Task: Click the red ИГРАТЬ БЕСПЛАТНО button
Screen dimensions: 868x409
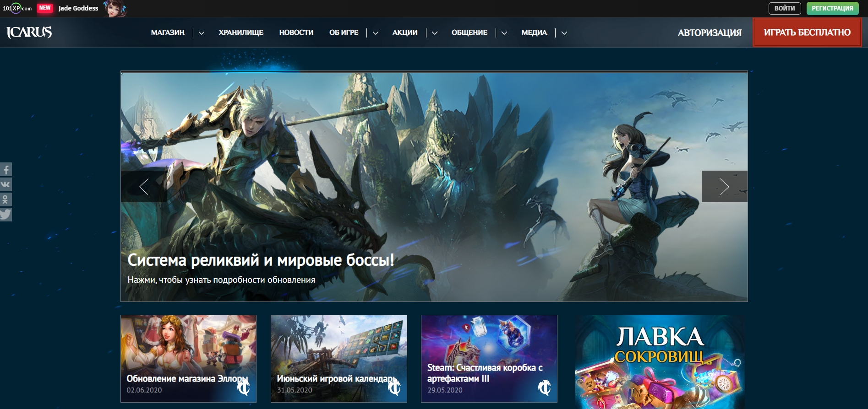Action: [x=807, y=32]
